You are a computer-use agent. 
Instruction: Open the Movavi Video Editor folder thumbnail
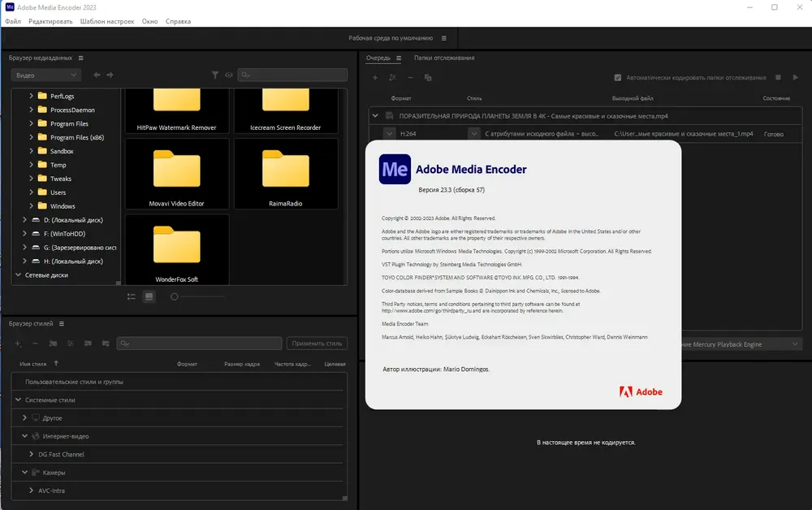coord(176,174)
